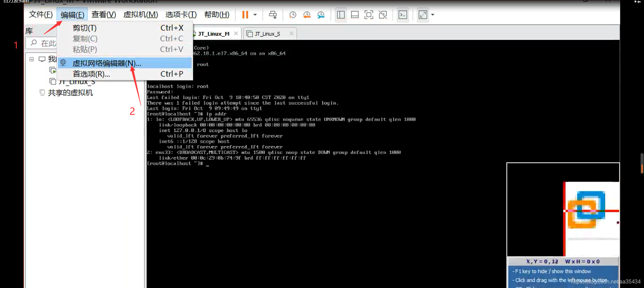This screenshot has width=644, height=288.
Task: Click the 编辑(E) menu
Action: tap(72, 15)
